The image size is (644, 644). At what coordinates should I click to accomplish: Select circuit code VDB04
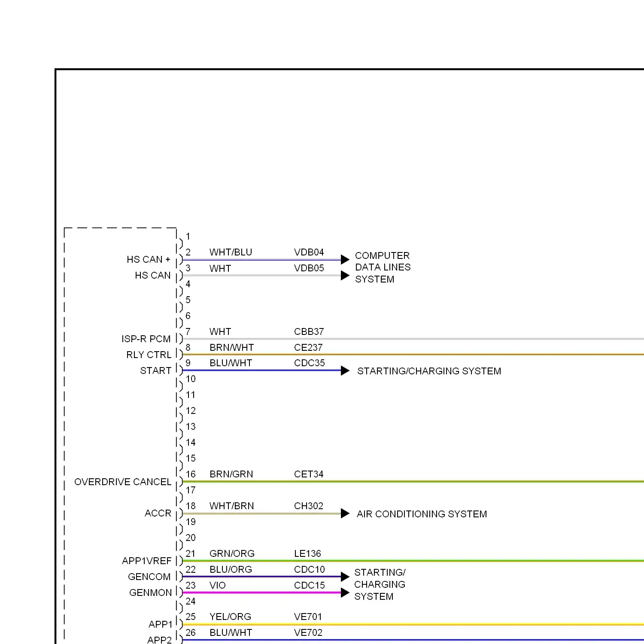pyautogui.click(x=309, y=252)
